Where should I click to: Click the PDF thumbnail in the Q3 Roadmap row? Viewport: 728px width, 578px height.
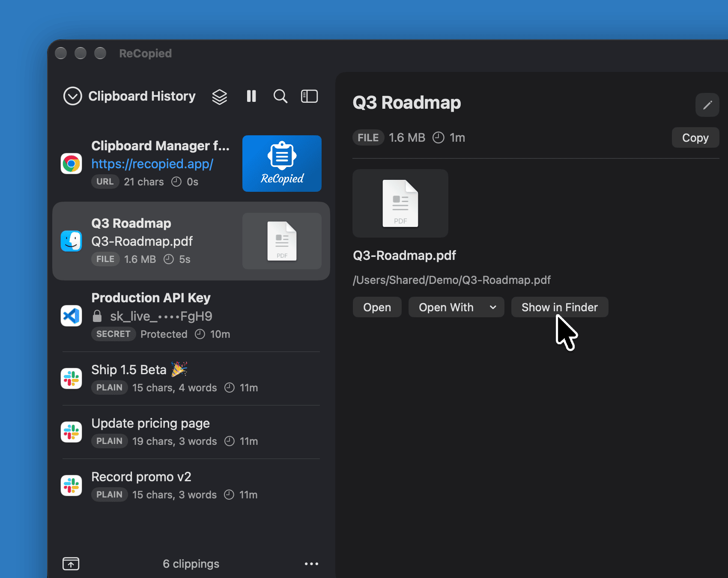tap(282, 241)
